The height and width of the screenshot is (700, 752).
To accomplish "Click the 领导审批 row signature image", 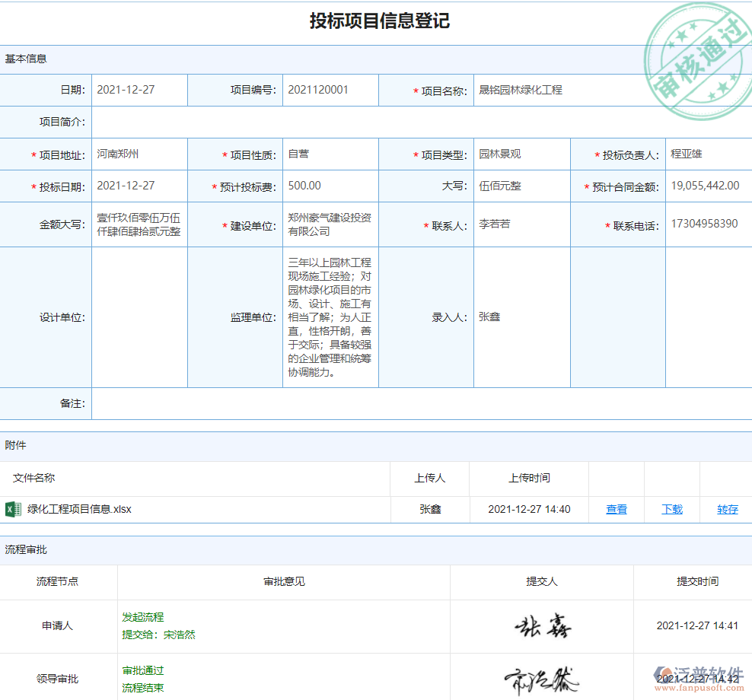I will (x=541, y=679).
